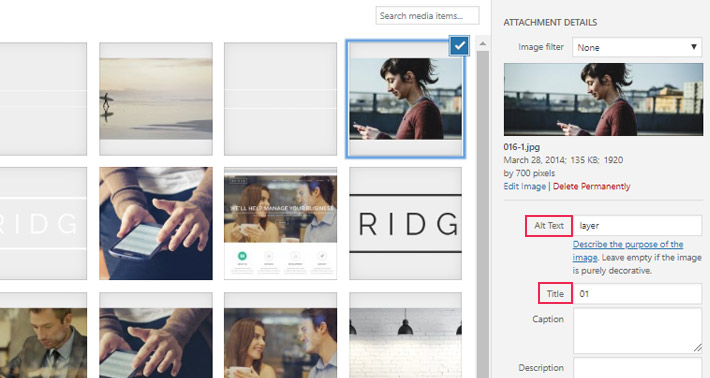Screen dimensions: 710x378
Task: Click the Alt Text input field
Action: 637,225
